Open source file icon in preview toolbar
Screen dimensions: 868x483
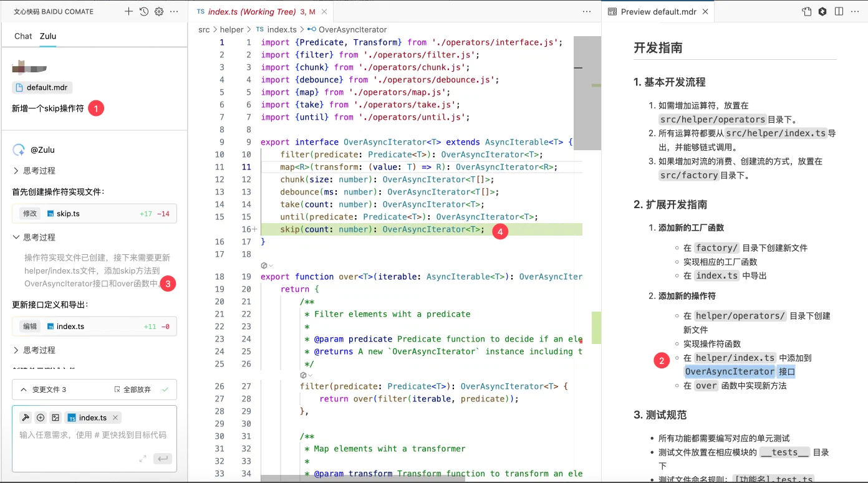(x=807, y=11)
